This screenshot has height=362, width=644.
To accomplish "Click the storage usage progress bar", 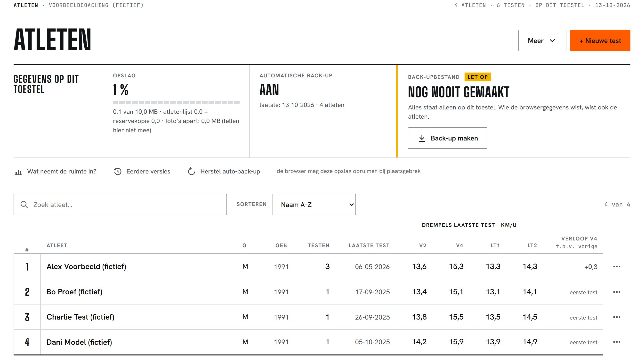I will coord(176,102).
